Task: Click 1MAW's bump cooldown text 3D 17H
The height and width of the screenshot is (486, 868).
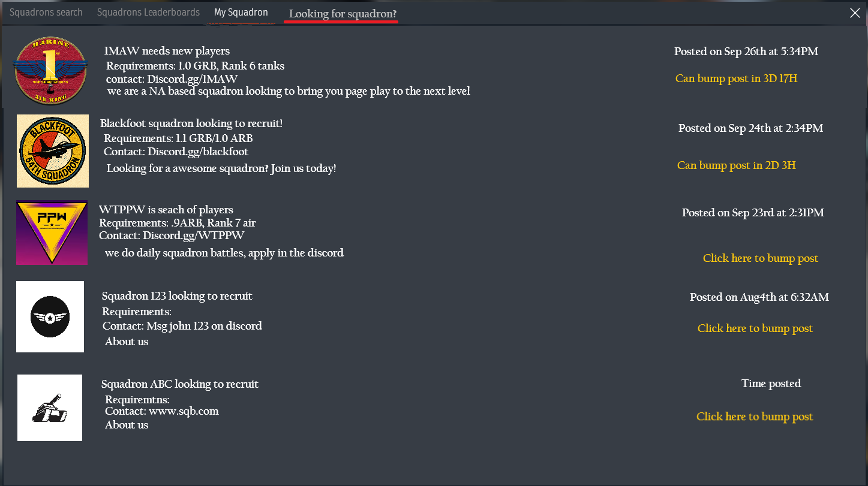Action: pos(736,79)
